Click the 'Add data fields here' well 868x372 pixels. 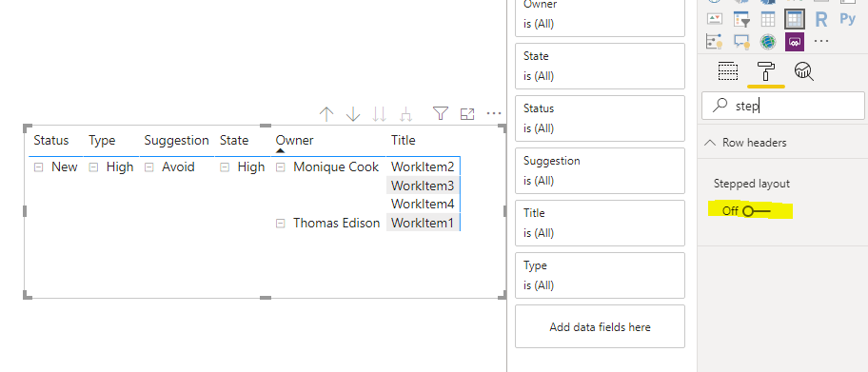pyautogui.click(x=600, y=326)
